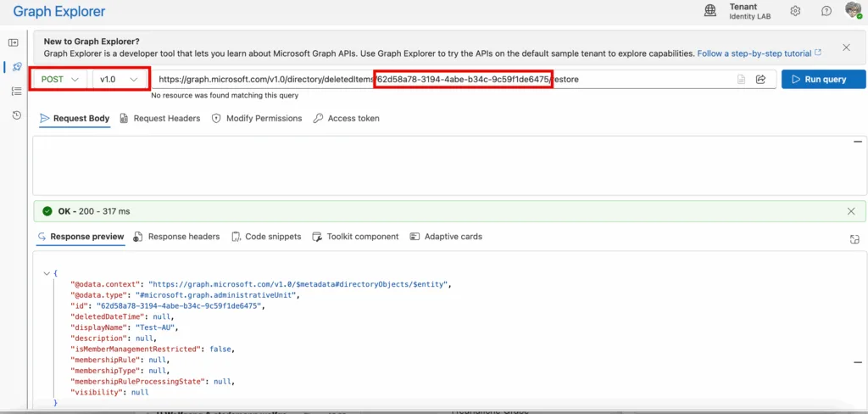This screenshot has width=868, height=414.
Task: Open the v1.0 API version dropdown
Action: (119, 79)
